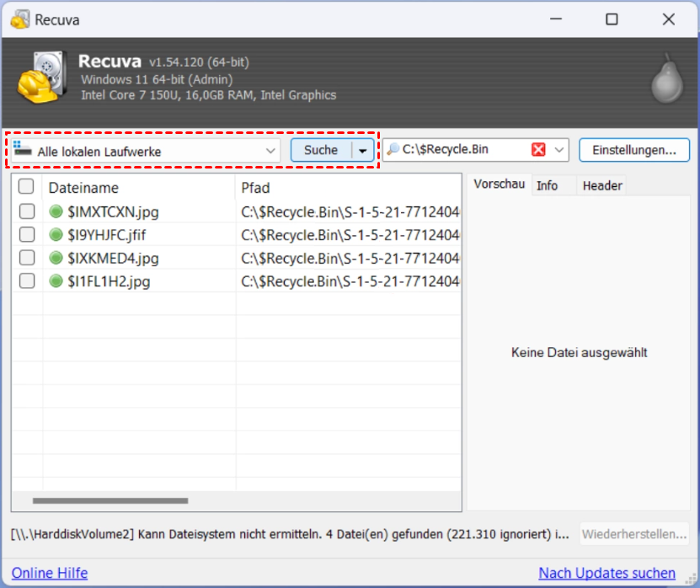Image resolution: width=700 pixels, height=588 pixels.
Task: Click the window resize grip in corner
Action: [x=691, y=579]
